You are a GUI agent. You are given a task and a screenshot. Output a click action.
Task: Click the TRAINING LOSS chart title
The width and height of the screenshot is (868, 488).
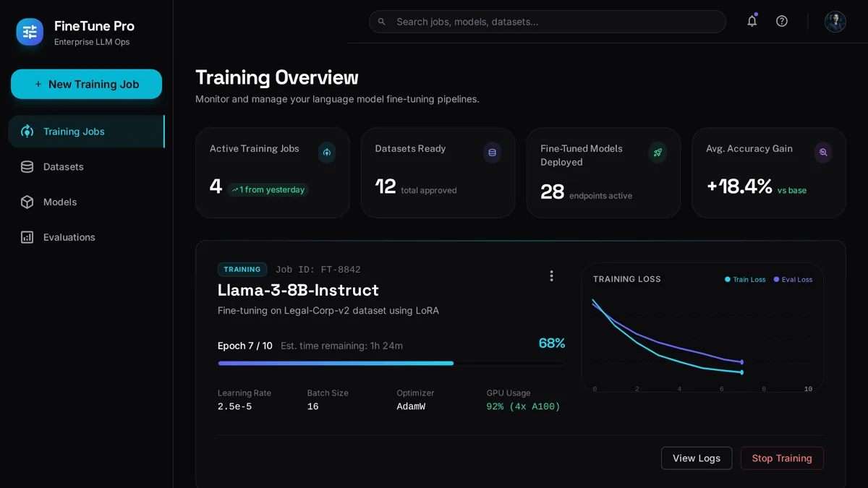tap(627, 279)
